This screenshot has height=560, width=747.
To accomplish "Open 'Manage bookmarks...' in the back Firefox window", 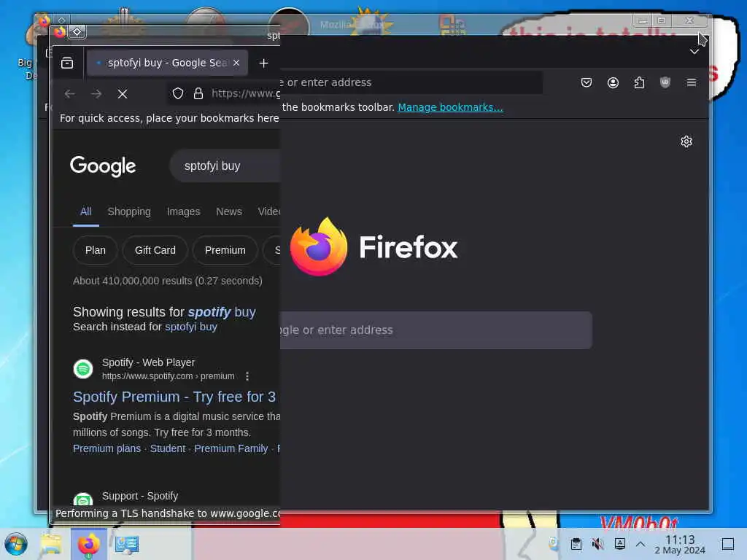I will [x=450, y=107].
